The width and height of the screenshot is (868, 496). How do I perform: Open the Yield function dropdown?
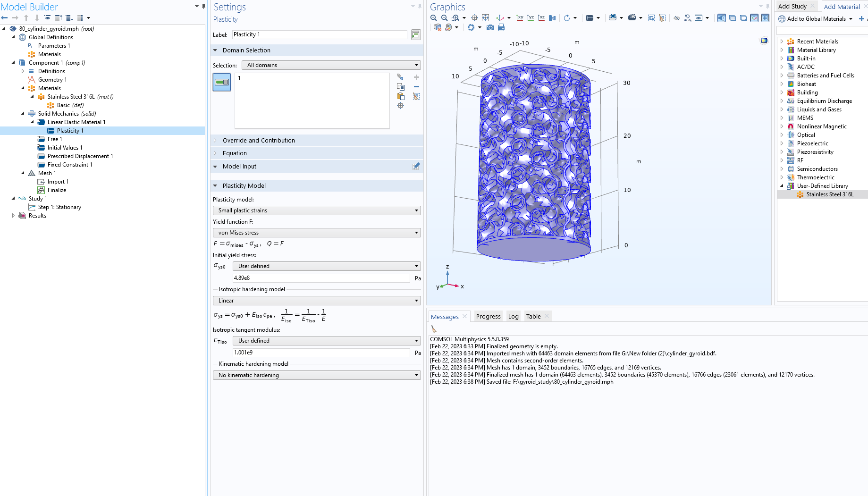[x=316, y=233]
